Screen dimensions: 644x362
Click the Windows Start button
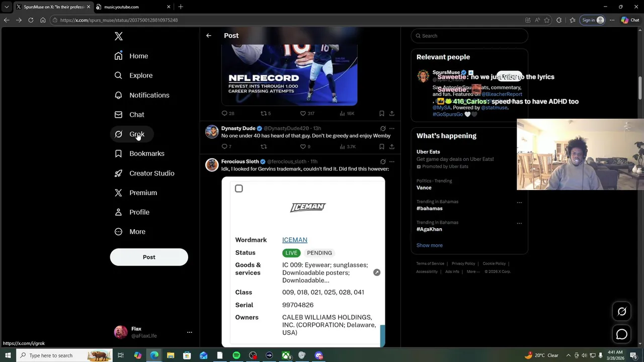(x=8, y=355)
